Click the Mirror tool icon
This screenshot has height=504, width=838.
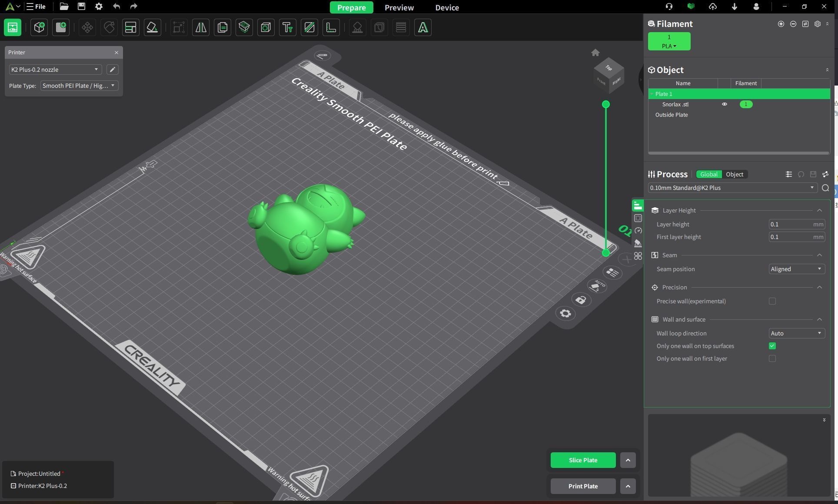pos(201,28)
